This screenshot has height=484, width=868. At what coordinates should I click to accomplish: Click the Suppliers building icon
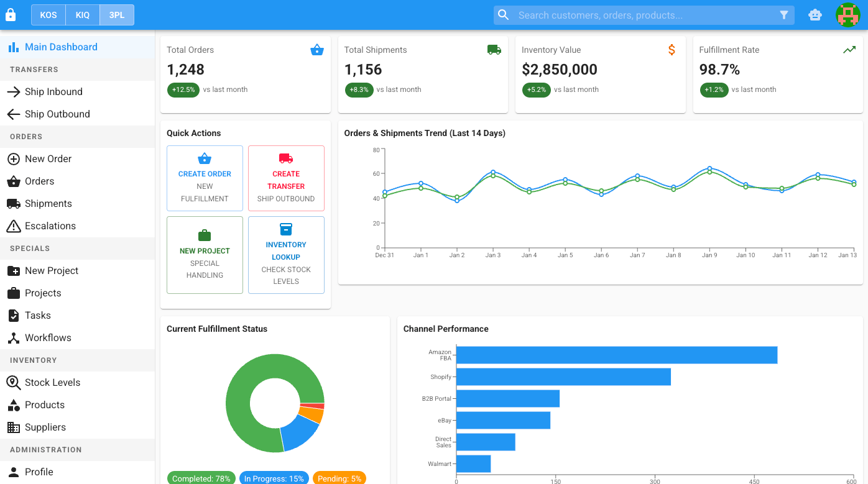(x=13, y=427)
